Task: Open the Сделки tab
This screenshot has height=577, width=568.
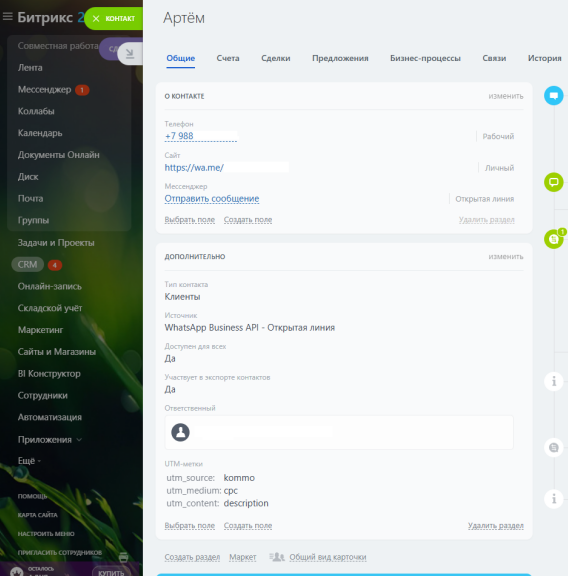Action: pos(276,58)
